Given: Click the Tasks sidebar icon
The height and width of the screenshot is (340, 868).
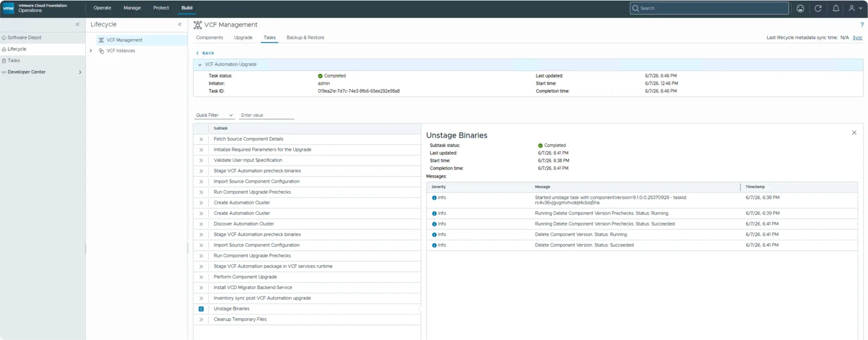Looking at the screenshot, I should pos(4,61).
